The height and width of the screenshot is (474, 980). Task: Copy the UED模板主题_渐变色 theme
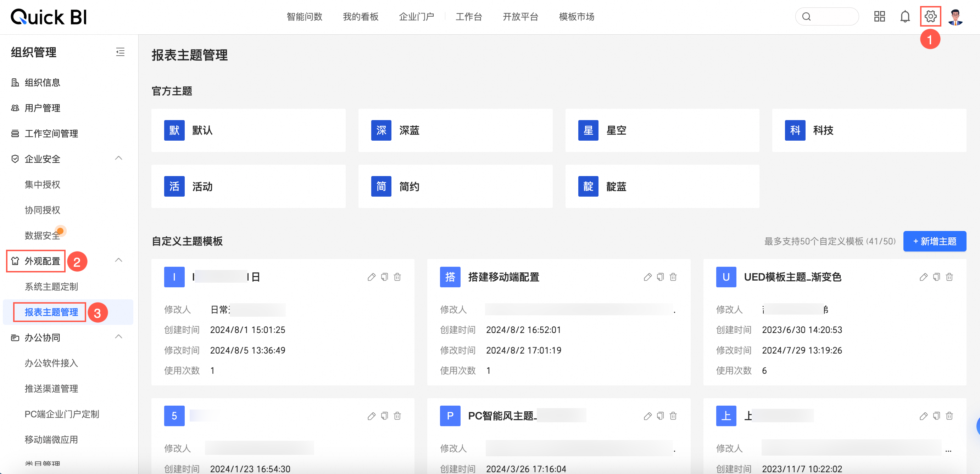[x=936, y=277]
